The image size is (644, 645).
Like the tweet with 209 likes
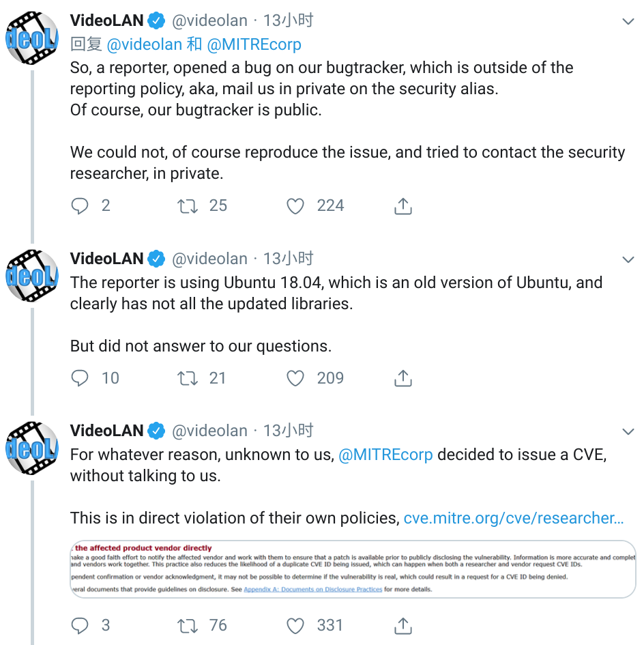point(295,378)
